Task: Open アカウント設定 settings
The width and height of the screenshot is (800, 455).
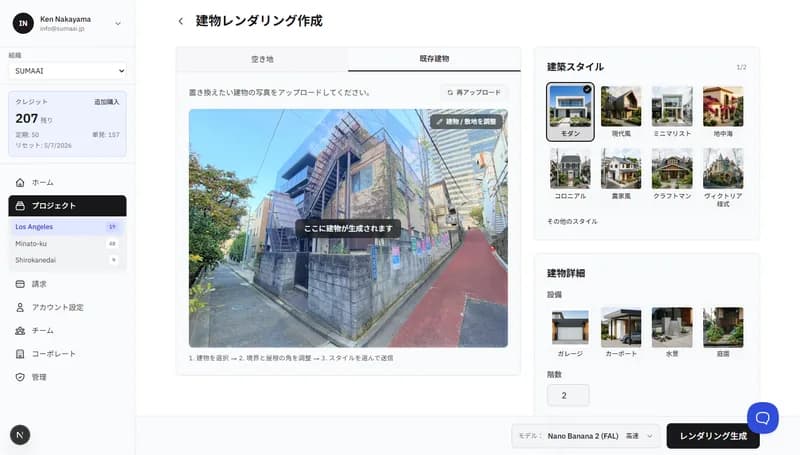Action: click(67, 307)
